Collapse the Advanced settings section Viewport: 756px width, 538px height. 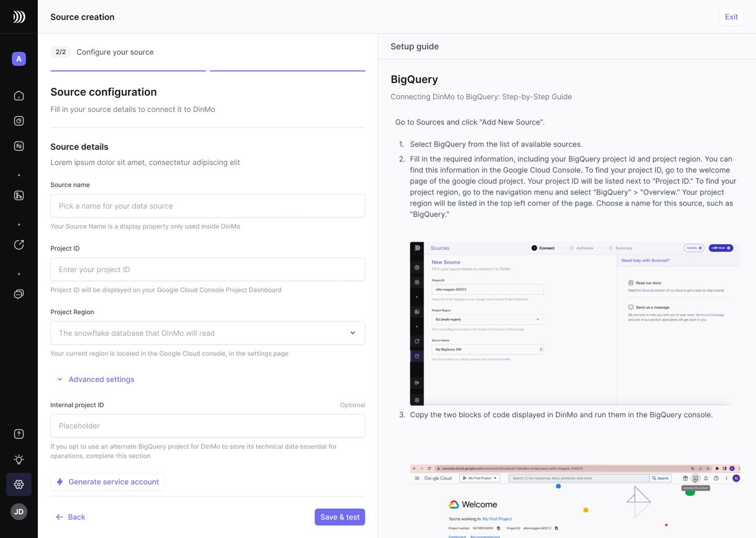96,379
